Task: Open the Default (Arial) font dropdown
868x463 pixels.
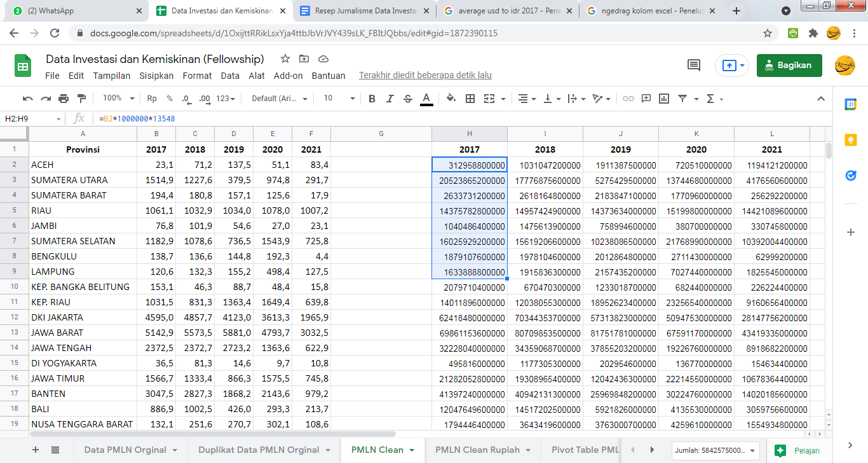Action: click(280, 99)
